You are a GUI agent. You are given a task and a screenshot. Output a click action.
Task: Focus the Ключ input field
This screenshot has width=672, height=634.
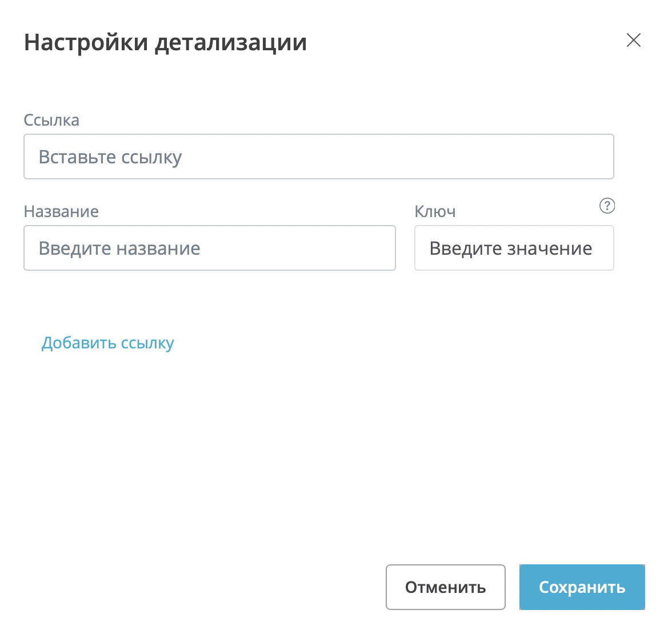click(x=514, y=248)
